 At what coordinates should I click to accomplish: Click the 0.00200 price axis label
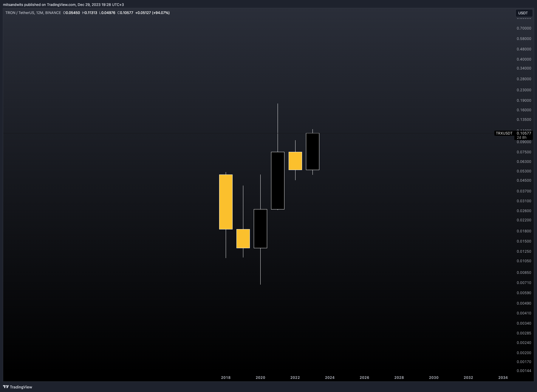click(524, 353)
